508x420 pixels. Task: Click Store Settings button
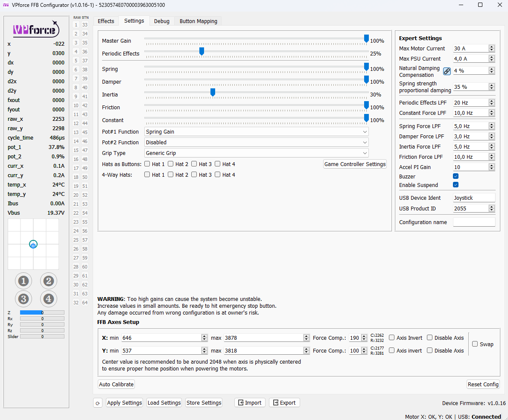click(x=204, y=402)
